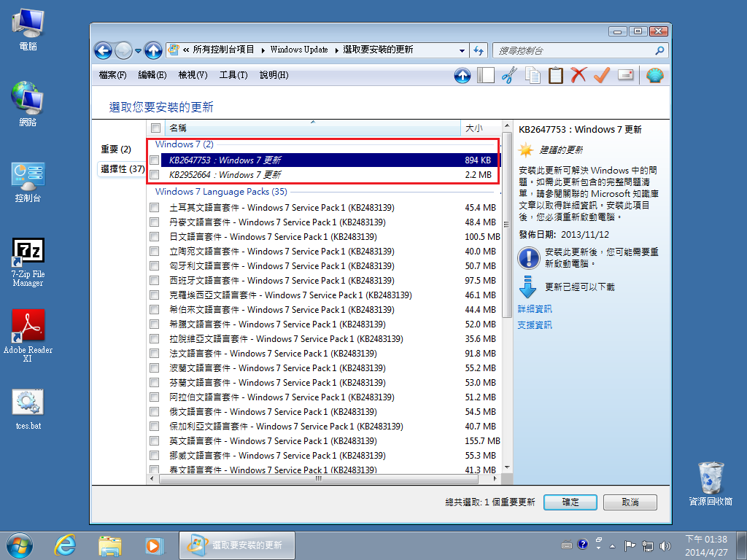Sort updates by the 大小 column header

point(480,128)
